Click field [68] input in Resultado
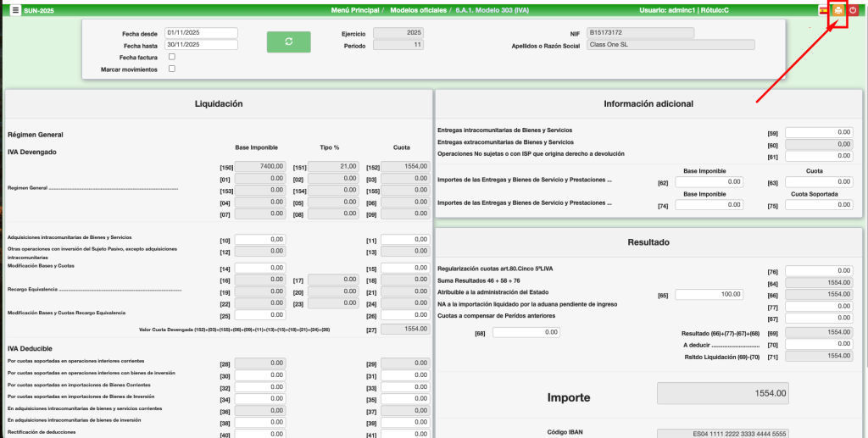Image resolution: width=868 pixels, height=438 pixels. [526, 332]
